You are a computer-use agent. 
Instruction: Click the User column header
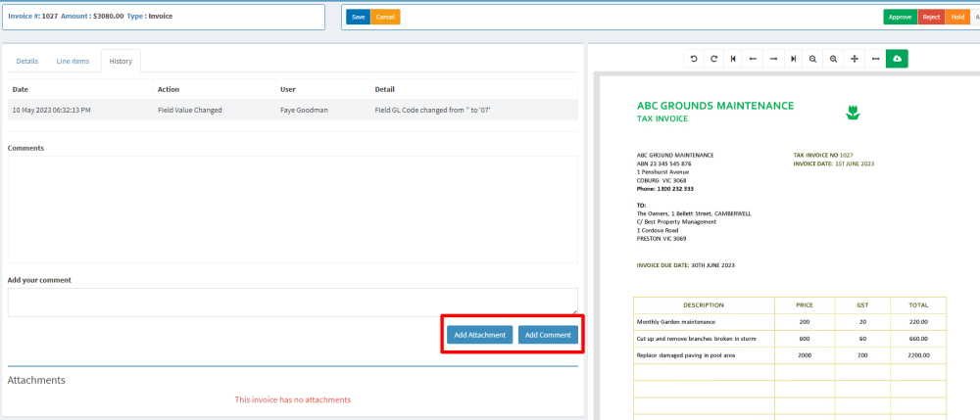(x=322, y=89)
